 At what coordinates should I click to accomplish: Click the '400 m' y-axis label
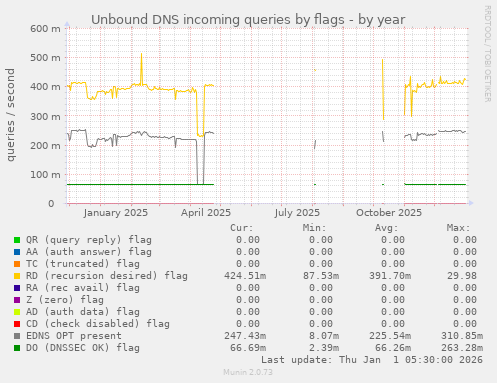45,87
